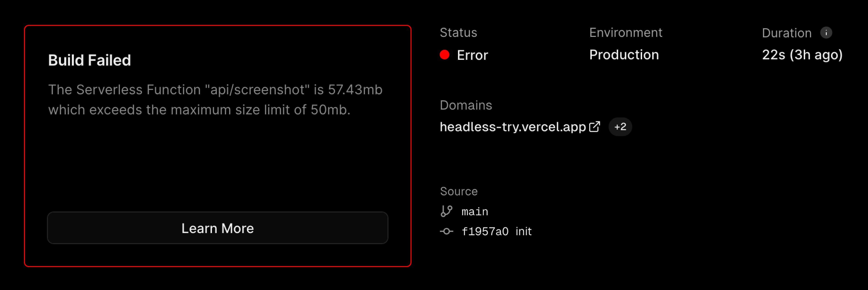Screen dimensions: 868x290
Task: Click the Domains label
Action: click(466, 105)
